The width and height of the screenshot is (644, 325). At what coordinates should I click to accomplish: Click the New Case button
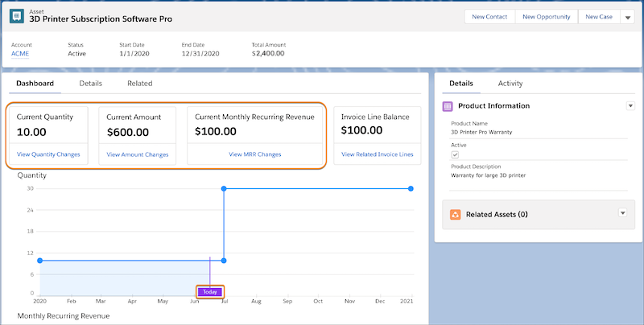click(599, 17)
